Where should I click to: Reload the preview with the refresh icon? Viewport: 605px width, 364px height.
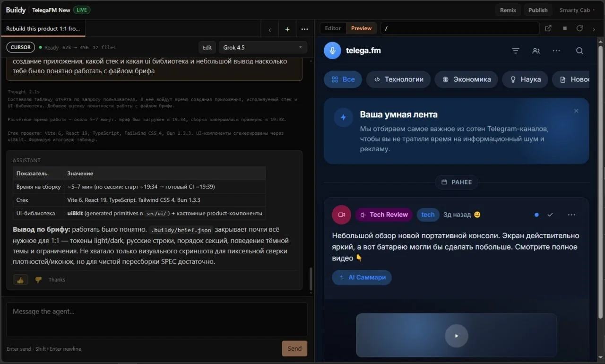tap(579, 28)
